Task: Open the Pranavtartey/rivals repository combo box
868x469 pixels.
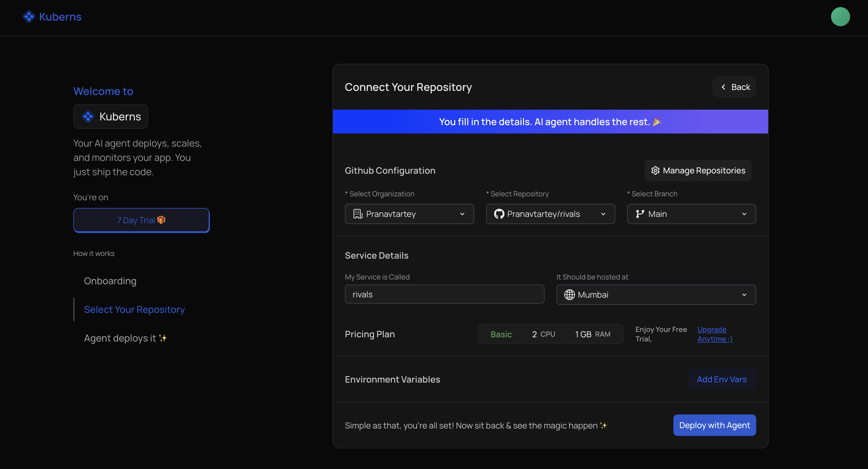Action: pyautogui.click(x=550, y=214)
